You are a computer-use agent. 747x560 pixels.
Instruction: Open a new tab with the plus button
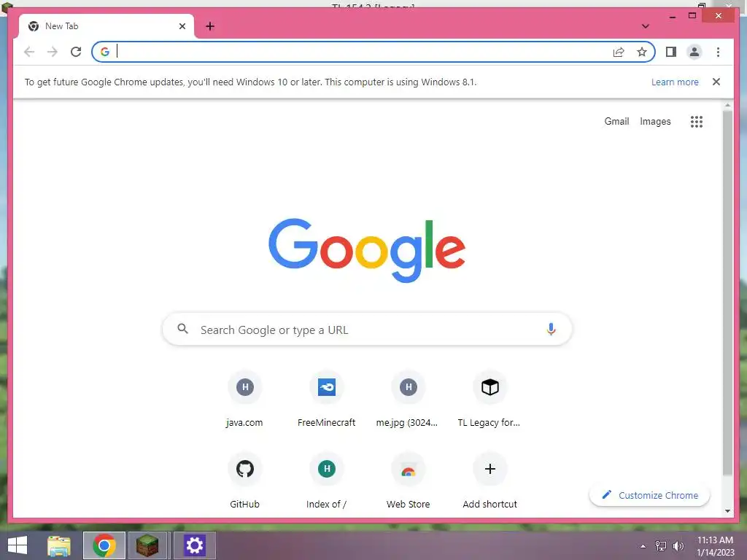pos(210,26)
